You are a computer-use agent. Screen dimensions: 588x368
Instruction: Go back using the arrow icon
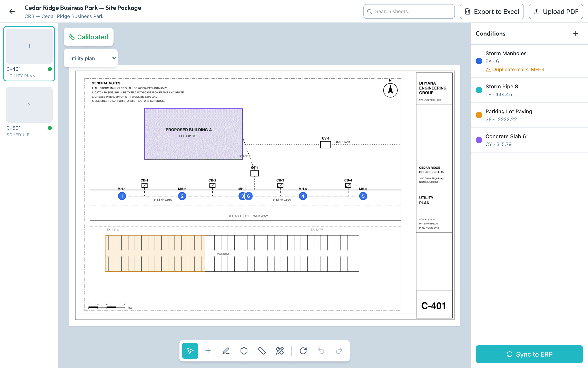[12, 11]
